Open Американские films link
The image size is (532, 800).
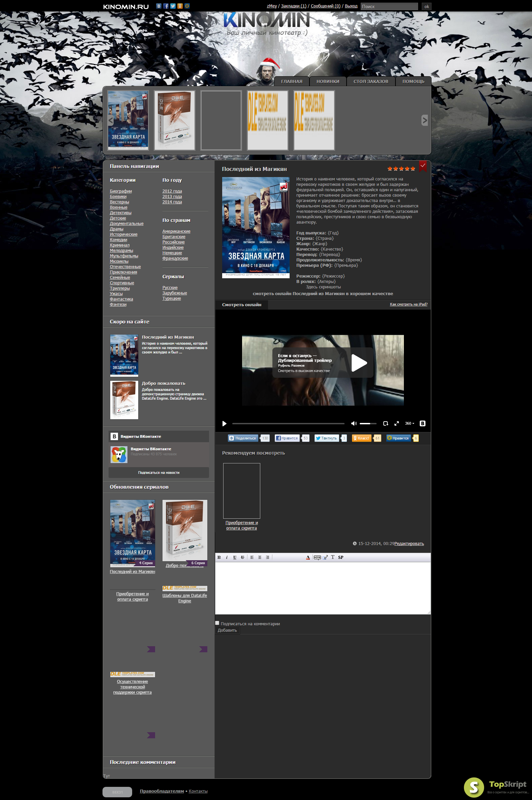coord(176,231)
